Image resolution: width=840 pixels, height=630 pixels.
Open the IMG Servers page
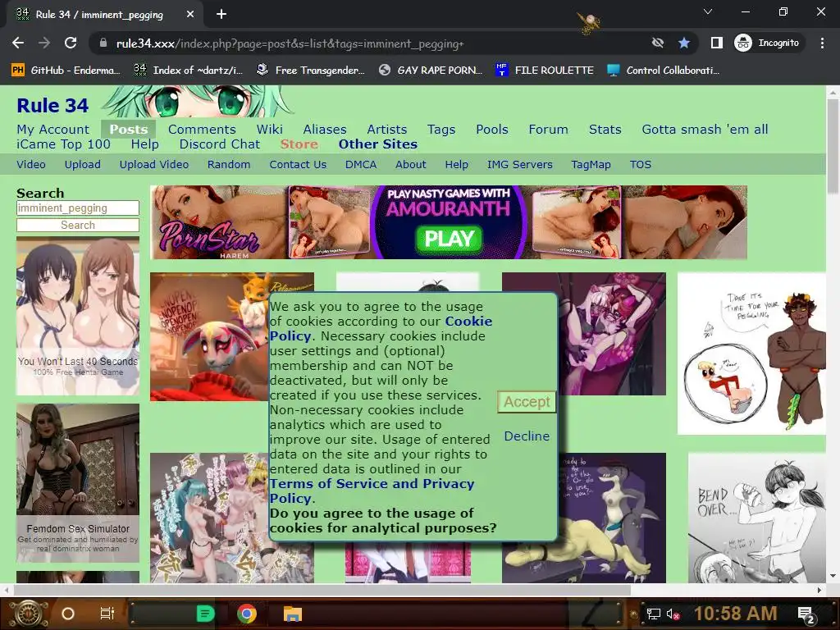[519, 164]
